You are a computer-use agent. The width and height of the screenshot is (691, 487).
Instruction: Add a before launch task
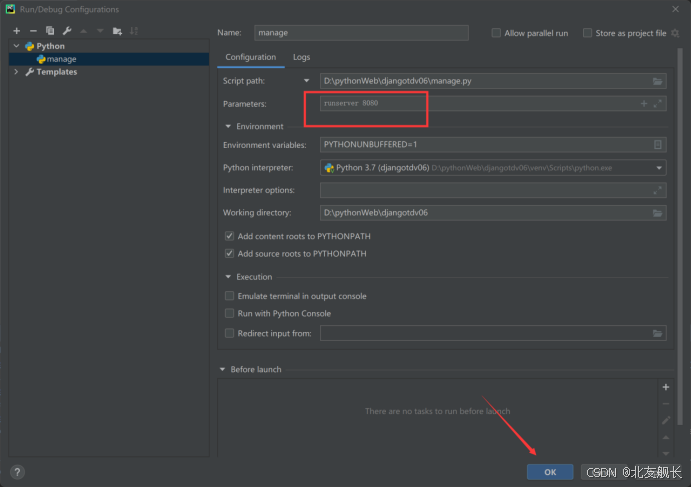coord(666,387)
